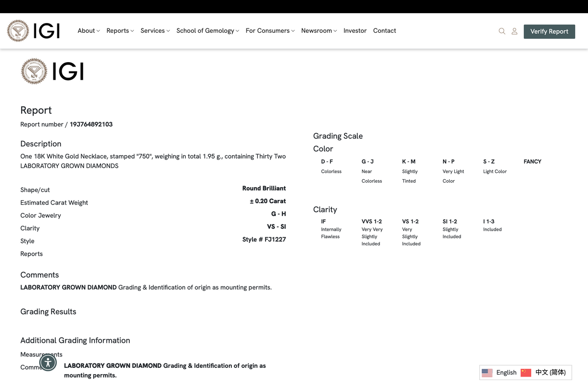Click the I 1-3 clarity grade
Viewport: 588px width, 382px height.
click(x=489, y=221)
